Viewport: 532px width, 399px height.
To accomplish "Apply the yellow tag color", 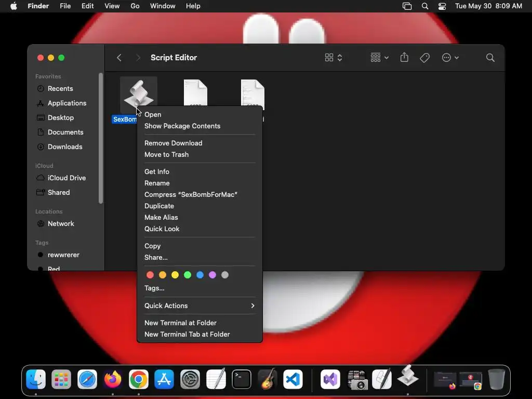I will pos(175,275).
